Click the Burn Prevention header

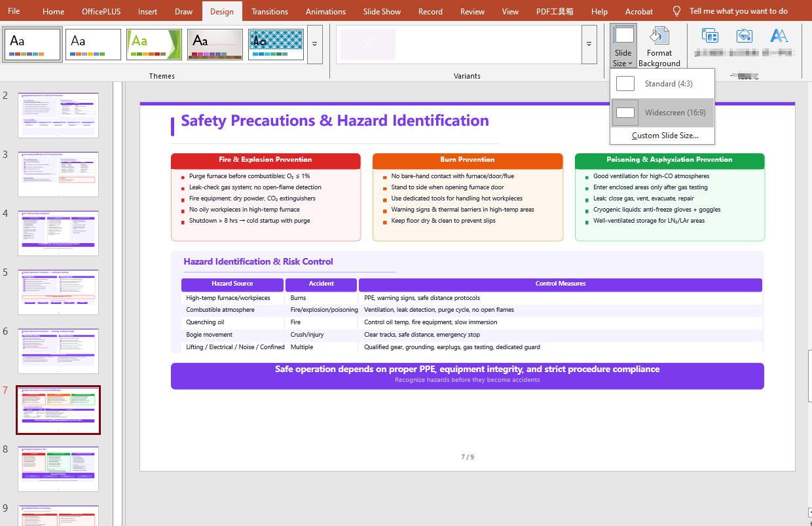pyautogui.click(x=468, y=160)
